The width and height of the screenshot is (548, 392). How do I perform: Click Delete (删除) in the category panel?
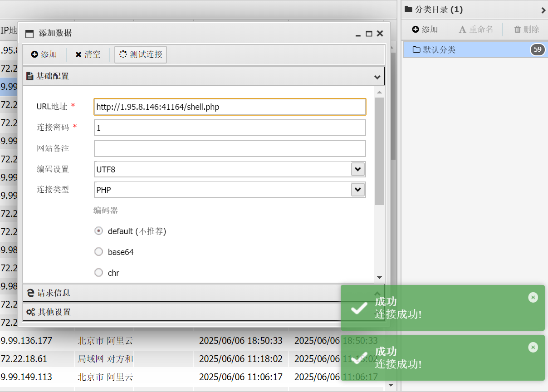tap(526, 29)
